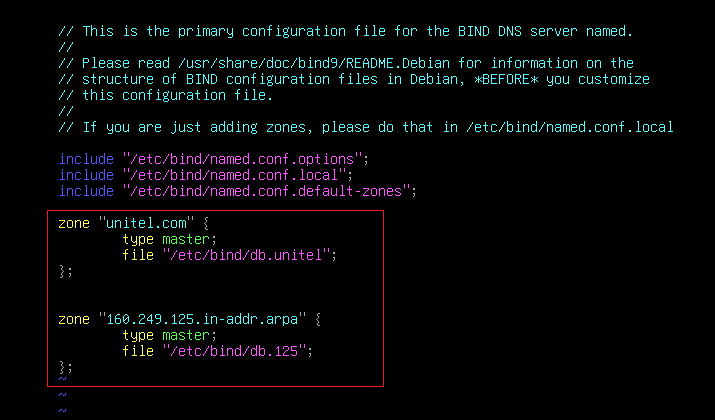Screen dimensions: 715x420
Task: Click the "*BEFORE*" word in comment
Action: coord(506,79)
